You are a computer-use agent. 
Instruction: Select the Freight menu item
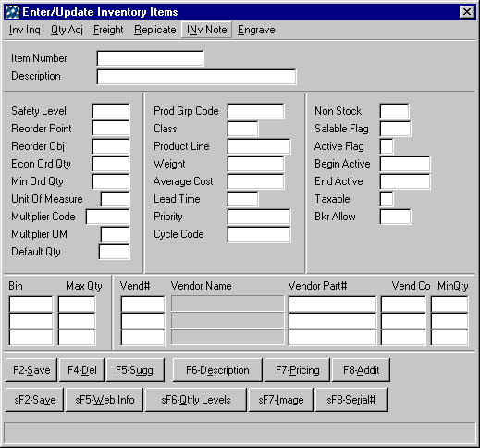108,30
